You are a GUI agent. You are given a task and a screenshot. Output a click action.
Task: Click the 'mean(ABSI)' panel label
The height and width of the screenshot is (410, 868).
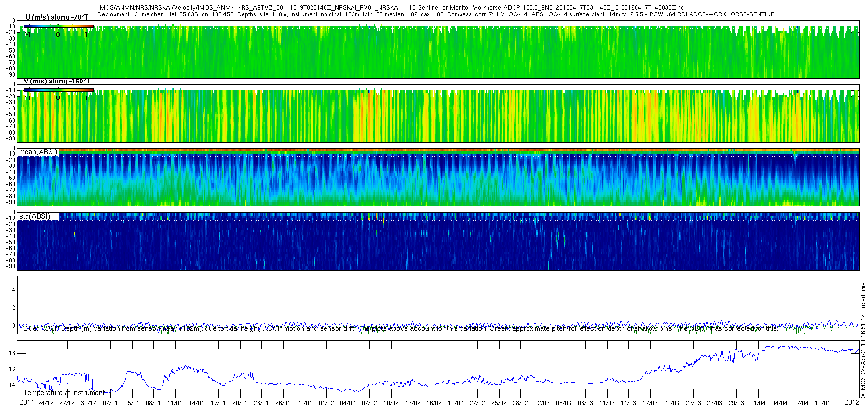[38, 152]
